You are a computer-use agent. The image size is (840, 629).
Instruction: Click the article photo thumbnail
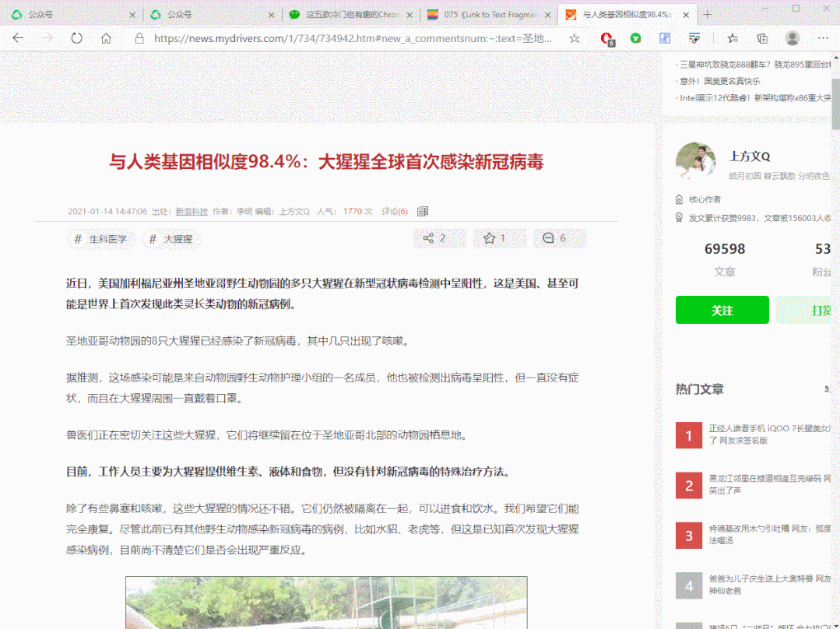326,603
